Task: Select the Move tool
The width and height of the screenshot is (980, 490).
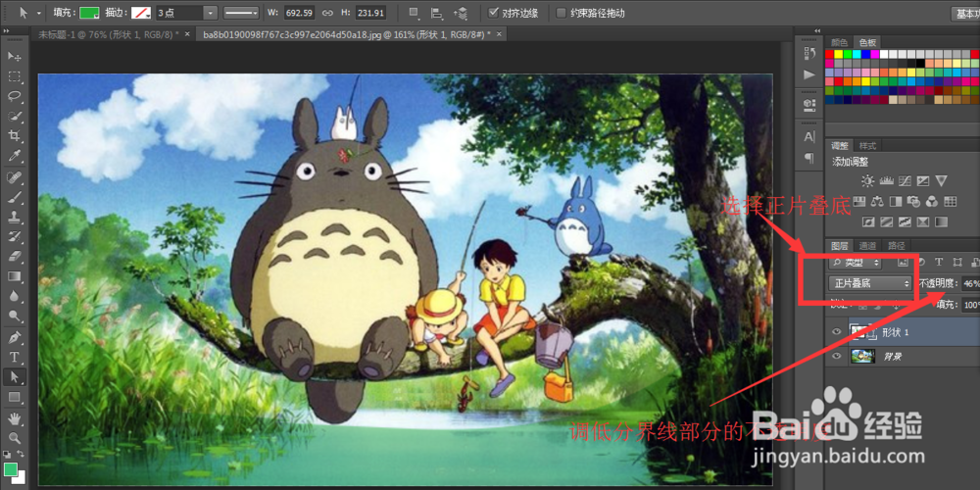Action: point(15,57)
